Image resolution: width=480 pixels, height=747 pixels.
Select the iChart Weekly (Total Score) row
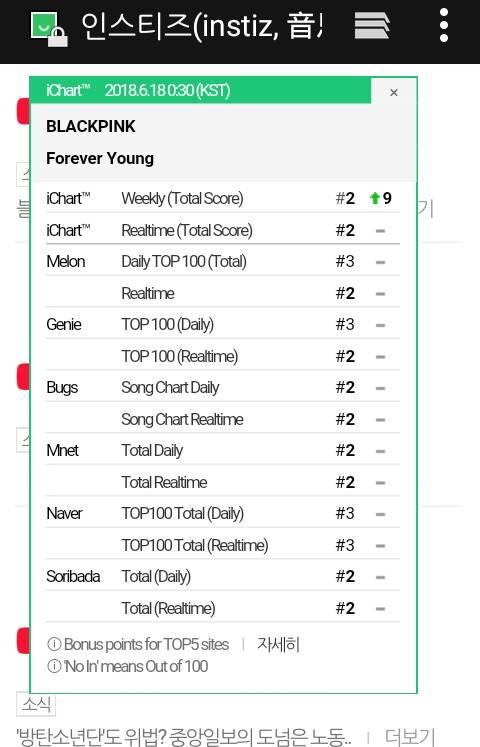tap(223, 198)
